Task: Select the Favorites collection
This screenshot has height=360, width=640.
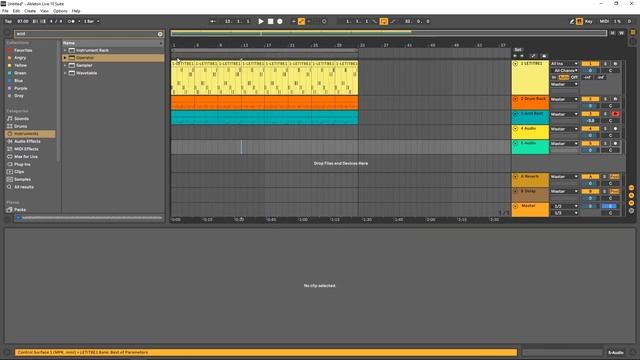Action: (x=23, y=50)
